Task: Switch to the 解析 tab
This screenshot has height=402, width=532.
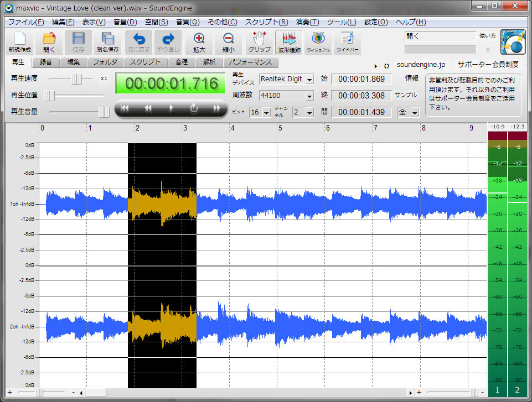Action: pos(209,62)
